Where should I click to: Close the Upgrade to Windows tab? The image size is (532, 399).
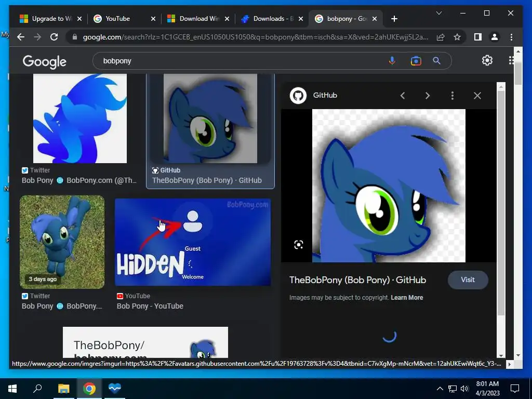[79, 19]
